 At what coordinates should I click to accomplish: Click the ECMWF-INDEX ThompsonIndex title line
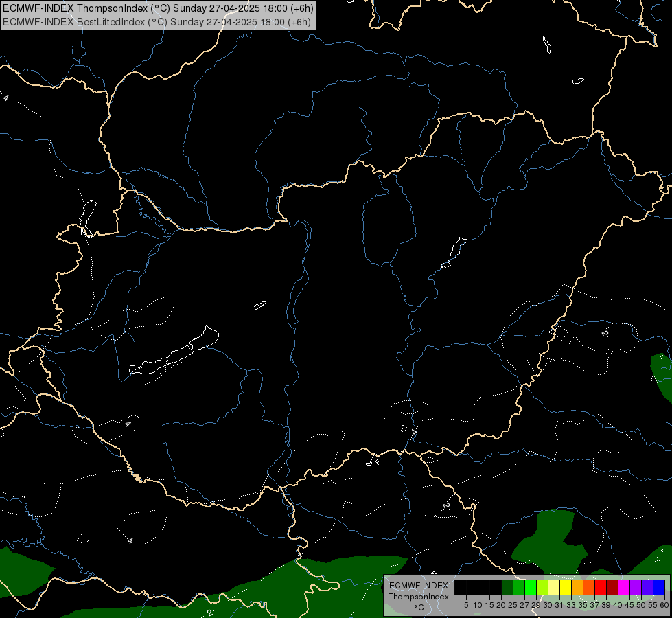158,8
